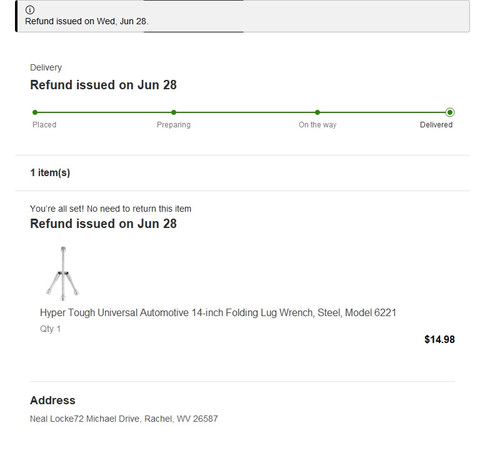Click the $14.98 item price
The width and height of the screenshot is (500, 466).
click(x=439, y=339)
